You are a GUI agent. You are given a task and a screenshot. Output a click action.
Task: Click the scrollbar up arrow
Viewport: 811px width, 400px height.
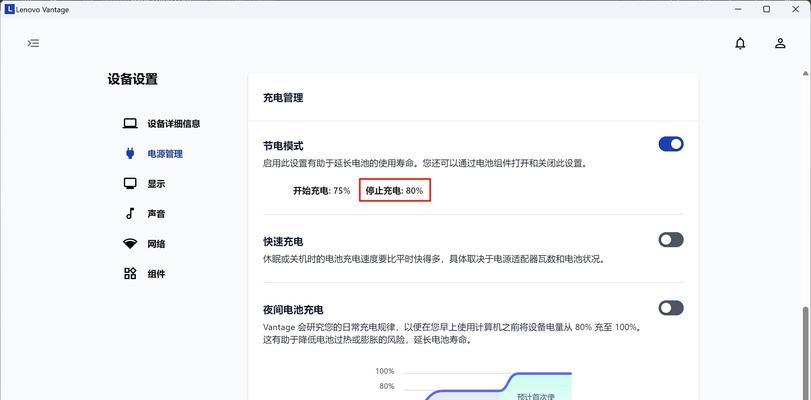pyautogui.click(x=805, y=74)
